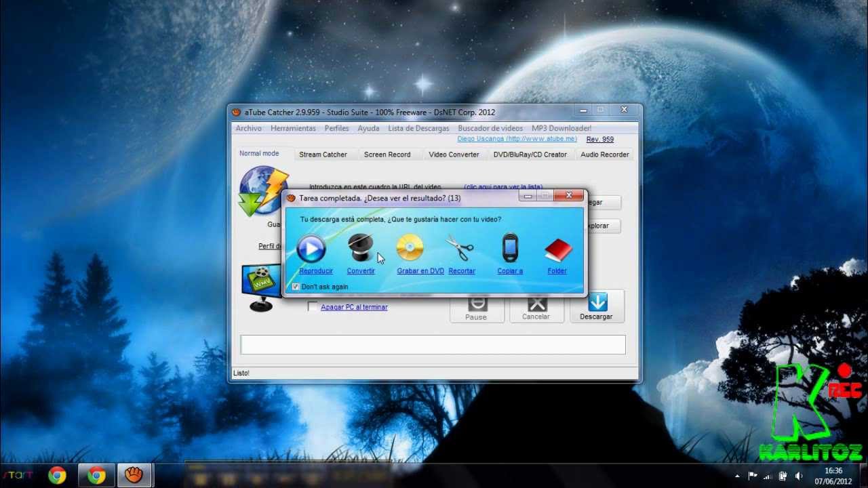Switch to the Normal mode tab
The image size is (868, 488).
pyautogui.click(x=259, y=154)
